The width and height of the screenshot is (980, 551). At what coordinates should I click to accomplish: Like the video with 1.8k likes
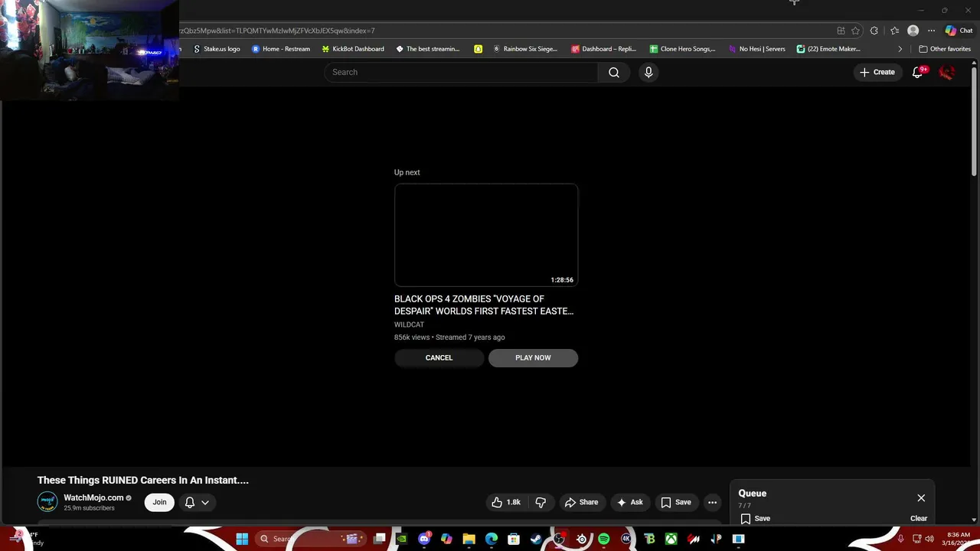[506, 502]
